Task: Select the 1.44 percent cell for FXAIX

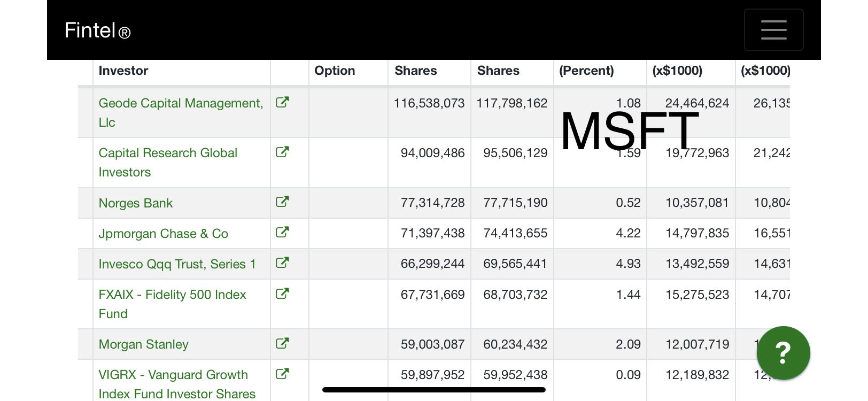Action: (x=628, y=295)
